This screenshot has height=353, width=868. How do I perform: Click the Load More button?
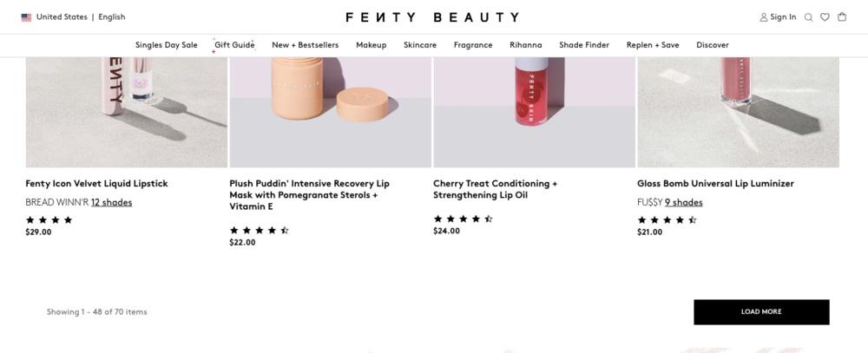761,311
